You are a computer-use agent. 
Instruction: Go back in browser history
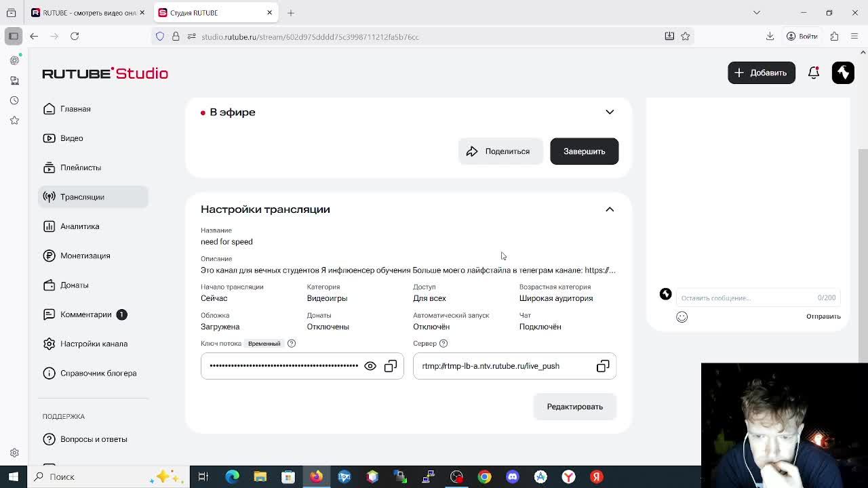pyautogui.click(x=34, y=37)
